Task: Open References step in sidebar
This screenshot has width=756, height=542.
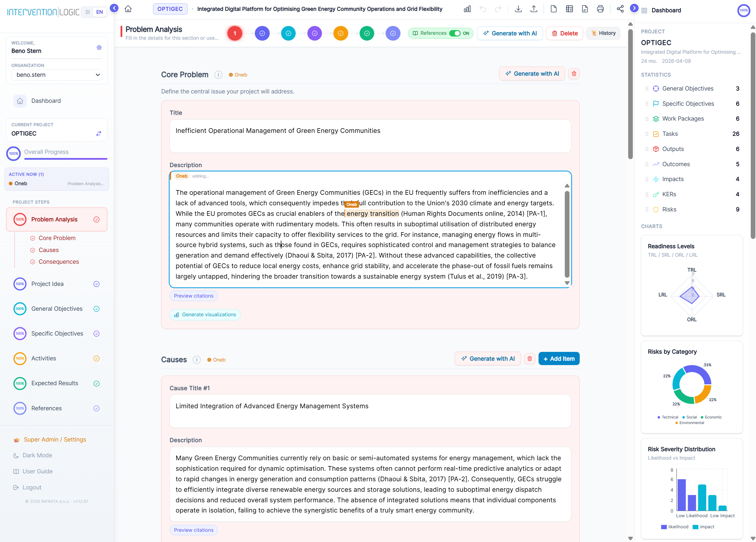Action: tap(57, 408)
